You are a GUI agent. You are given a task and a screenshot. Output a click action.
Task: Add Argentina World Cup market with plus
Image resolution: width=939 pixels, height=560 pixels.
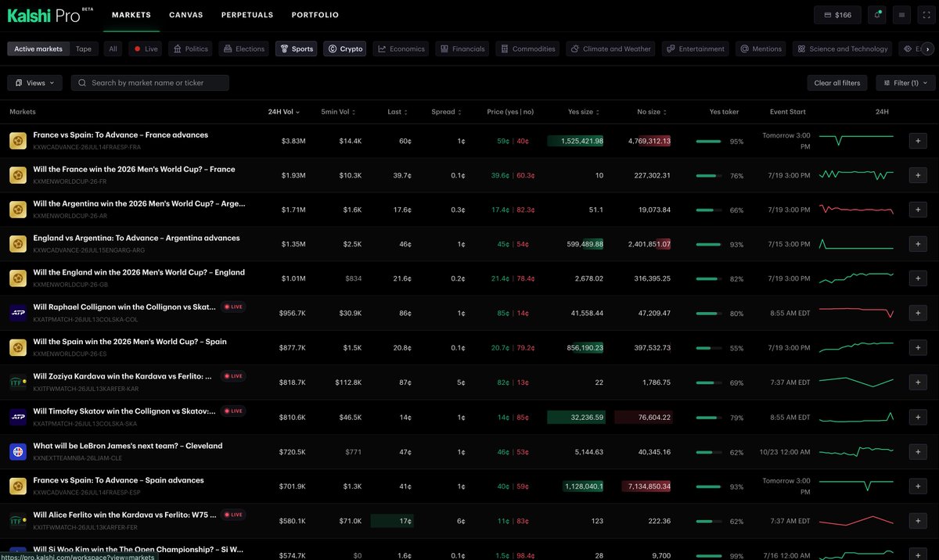(x=917, y=210)
